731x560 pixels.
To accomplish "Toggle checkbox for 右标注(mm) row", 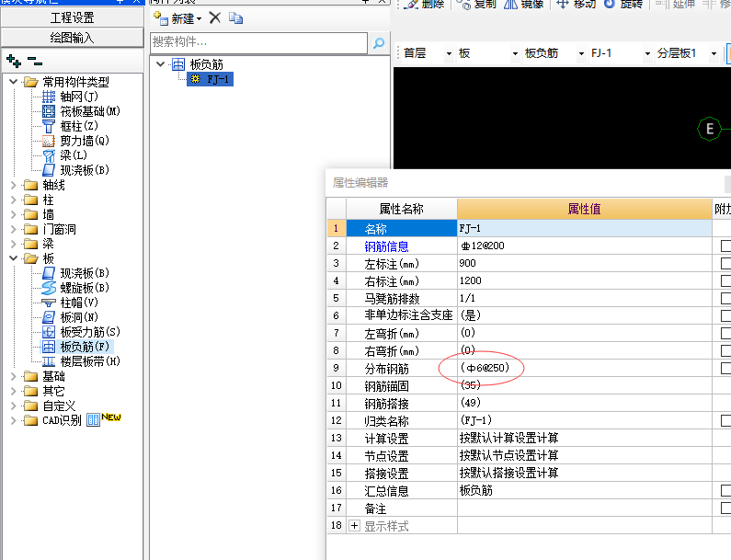I will click(725, 280).
